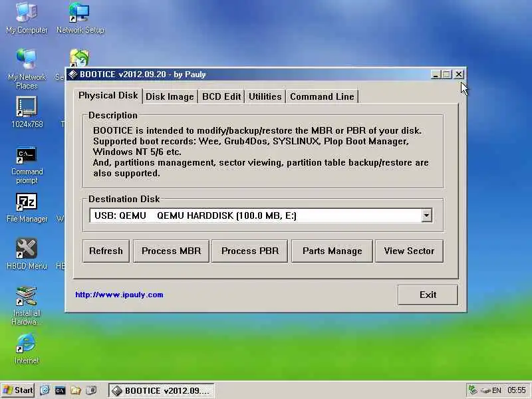532x399 pixels.
Task: Click the Process PBR button
Action: (250, 251)
